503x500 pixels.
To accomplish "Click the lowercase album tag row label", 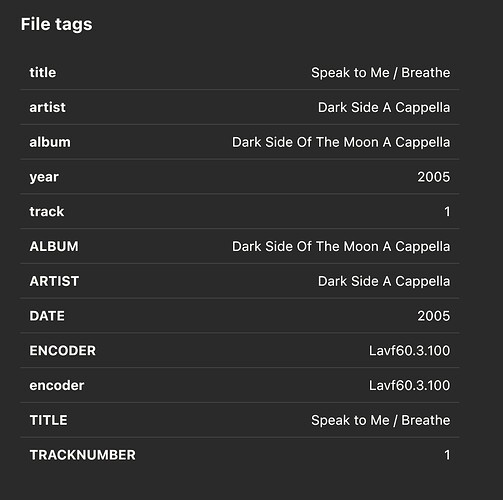I will (50, 142).
